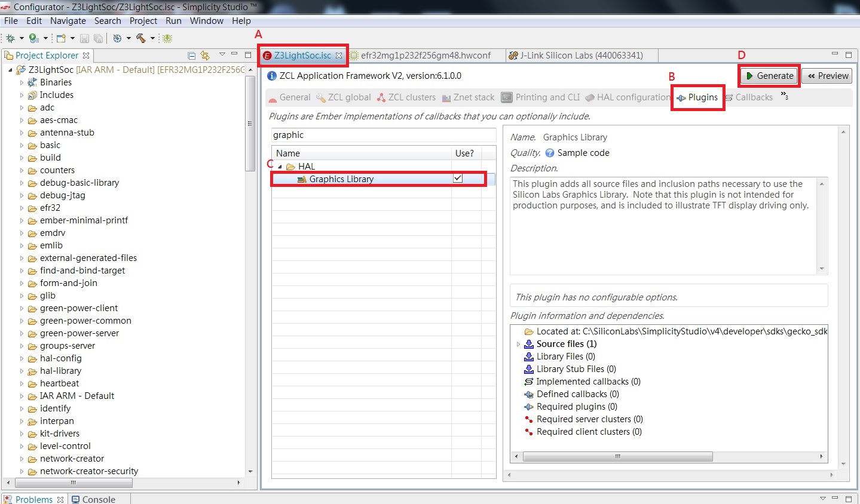Click the plugin dependencies horizontal scrollbar

(618, 457)
